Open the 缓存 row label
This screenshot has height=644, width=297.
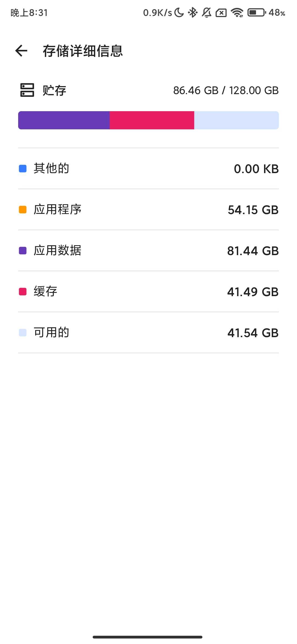[45, 292]
